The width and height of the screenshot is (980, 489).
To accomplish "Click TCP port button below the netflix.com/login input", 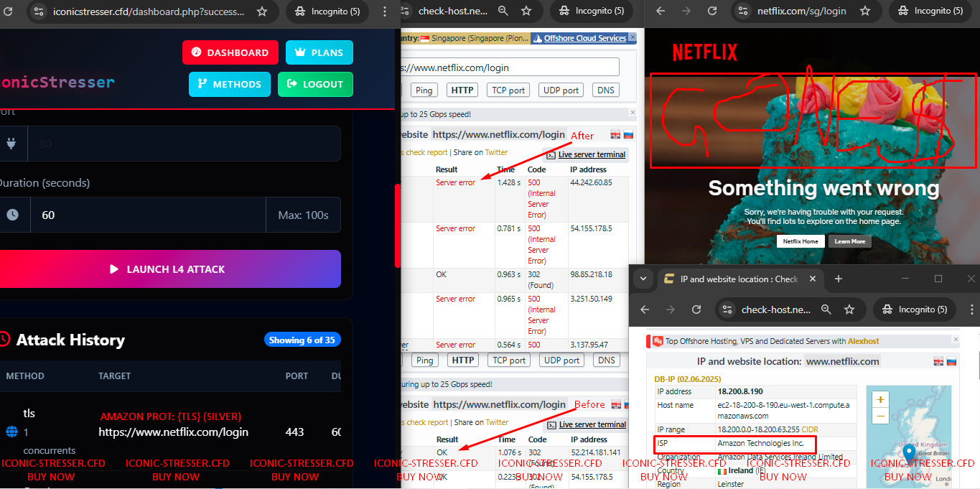I will (509, 90).
